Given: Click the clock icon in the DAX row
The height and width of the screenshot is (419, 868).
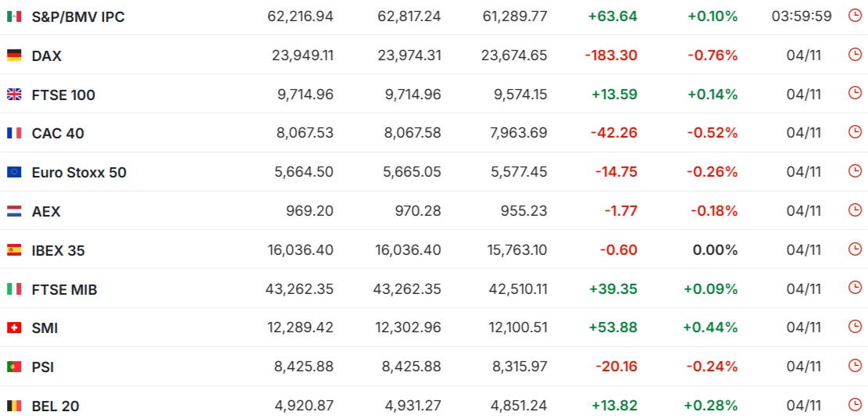Looking at the screenshot, I should (x=855, y=55).
